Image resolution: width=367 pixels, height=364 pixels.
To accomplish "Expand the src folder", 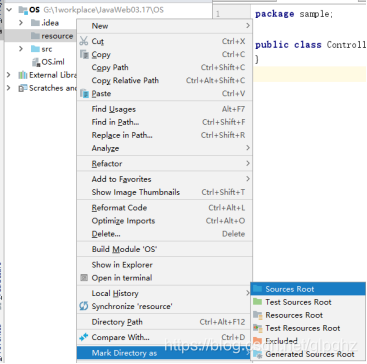I will [x=21, y=49].
